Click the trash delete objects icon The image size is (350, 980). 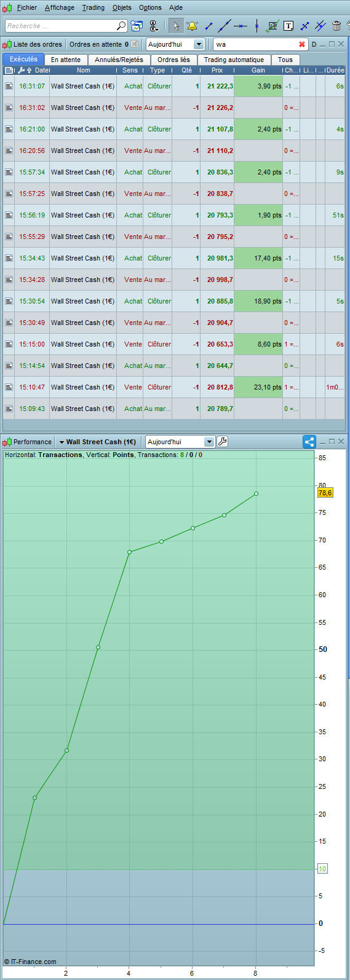pos(336,26)
